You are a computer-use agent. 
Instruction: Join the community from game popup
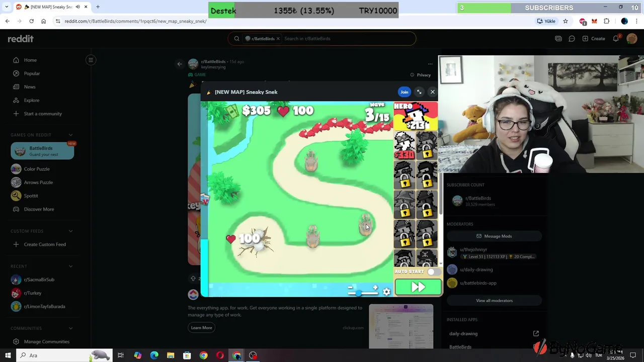pos(404,92)
